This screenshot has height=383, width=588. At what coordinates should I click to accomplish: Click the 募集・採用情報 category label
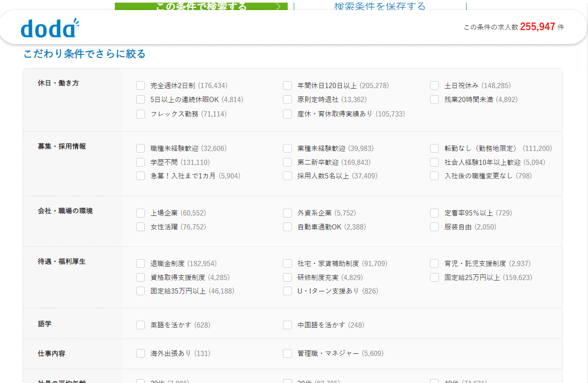click(62, 146)
